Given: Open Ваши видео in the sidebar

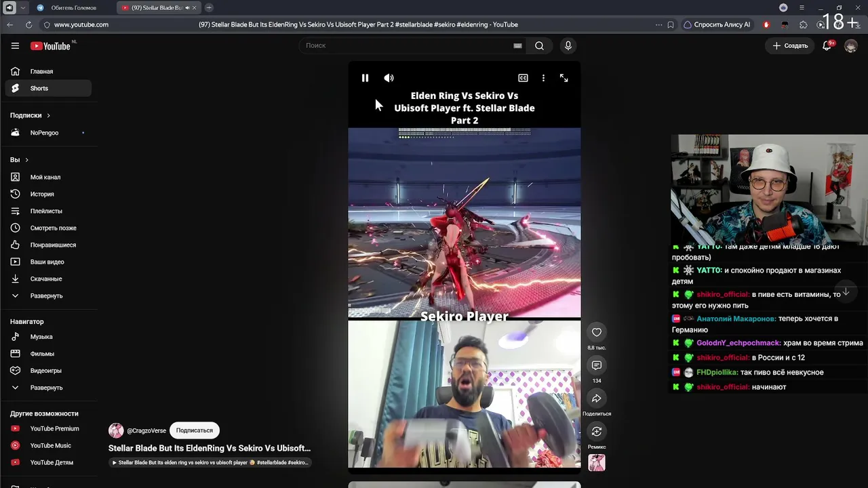Looking at the screenshot, I should coord(48,262).
